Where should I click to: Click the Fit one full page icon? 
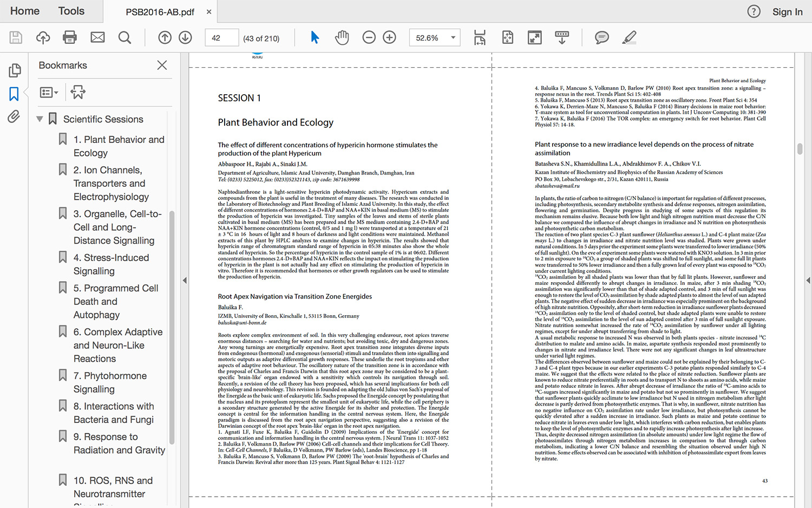[507, 37]
